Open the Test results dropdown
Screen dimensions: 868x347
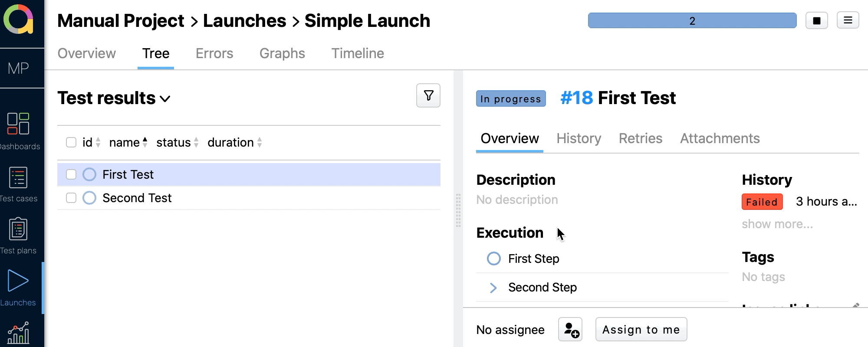pos(165,99)
